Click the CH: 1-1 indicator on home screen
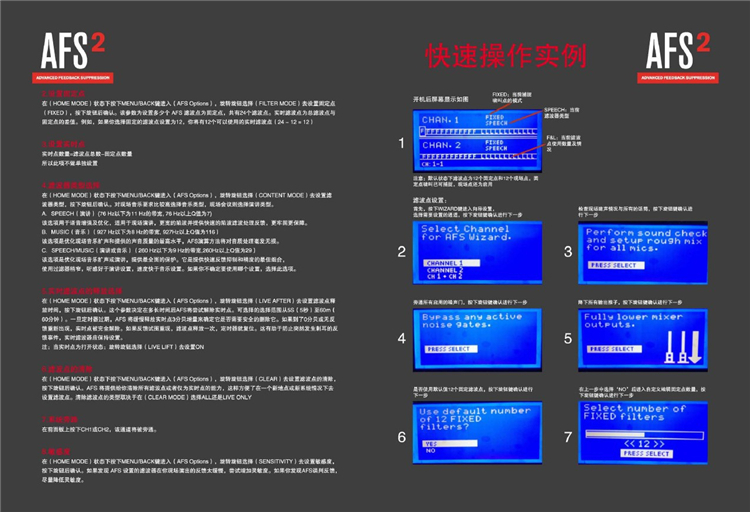The width and height of the screenshot is (750, 512). click(x=432, y=164)
